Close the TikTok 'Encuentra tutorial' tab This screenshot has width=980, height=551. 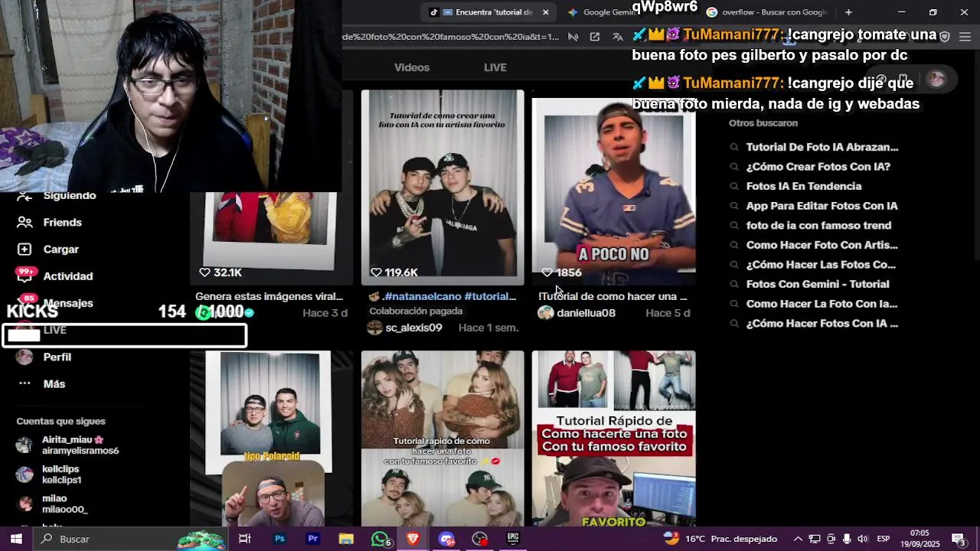(545, 12)
